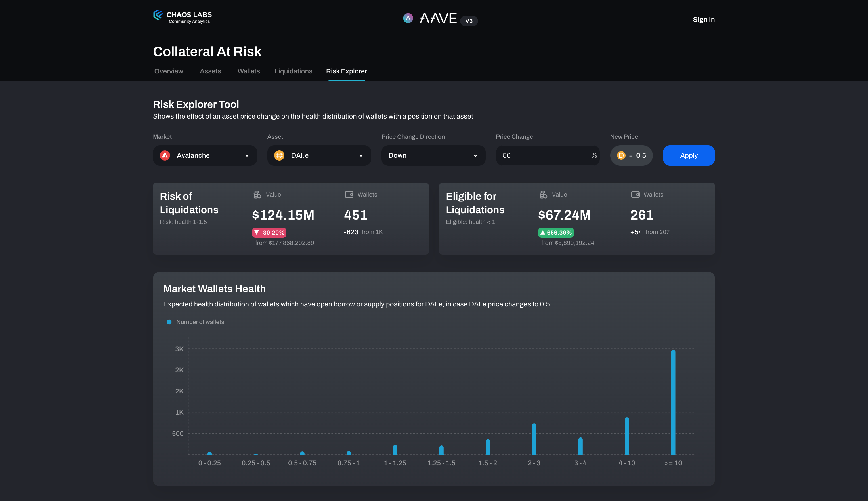Click the Wallets icon in Eligible for Liquidations
This screenshot has width=868, height=501.
pyautogui.click(x=635, y=195)
